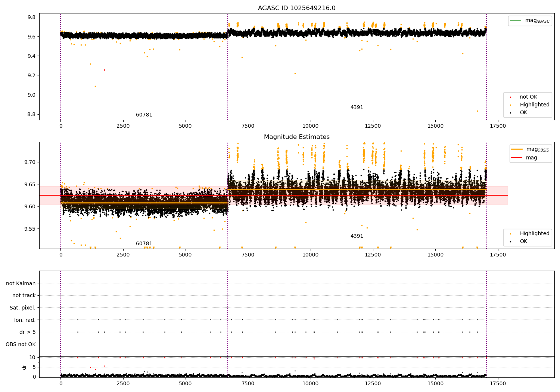Click the '7500' x-axis tick of top plot

[x=248, y=126]
